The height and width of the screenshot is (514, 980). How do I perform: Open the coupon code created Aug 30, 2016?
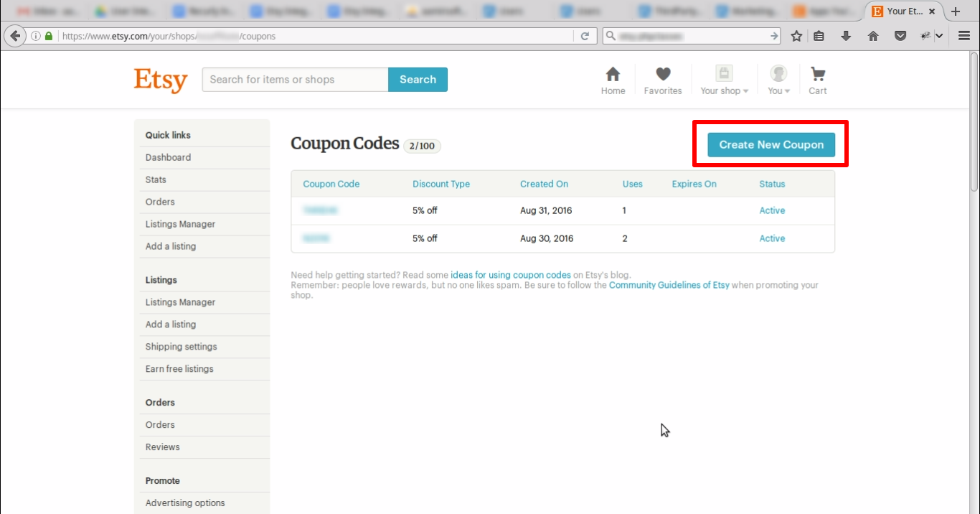click(x=316, y=238)
